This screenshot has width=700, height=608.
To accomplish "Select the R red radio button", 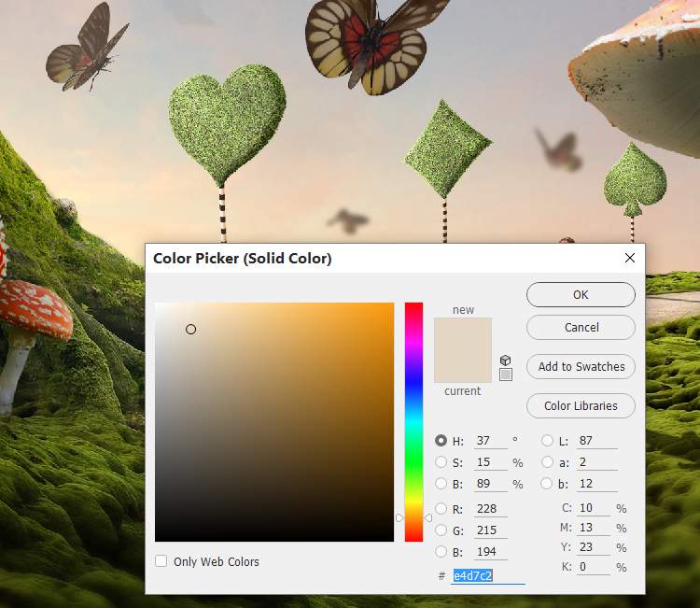I will point(441,508).
